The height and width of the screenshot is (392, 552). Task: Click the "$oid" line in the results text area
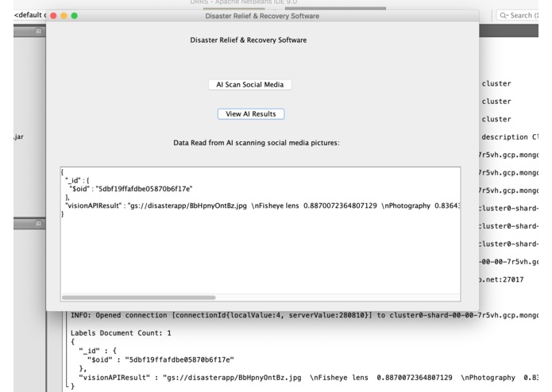[x=131, y=189]
